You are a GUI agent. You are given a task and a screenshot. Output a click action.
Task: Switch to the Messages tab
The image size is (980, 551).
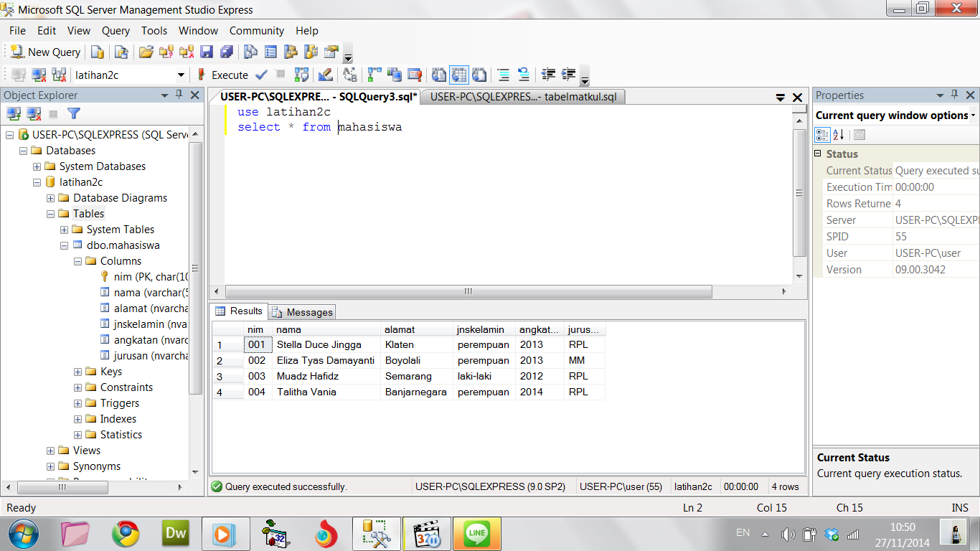(x=302, y=312)
